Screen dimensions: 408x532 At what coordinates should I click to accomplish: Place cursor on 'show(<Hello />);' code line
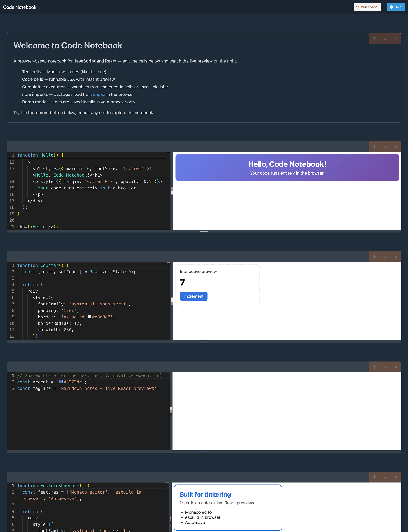(x=38, y=227)
